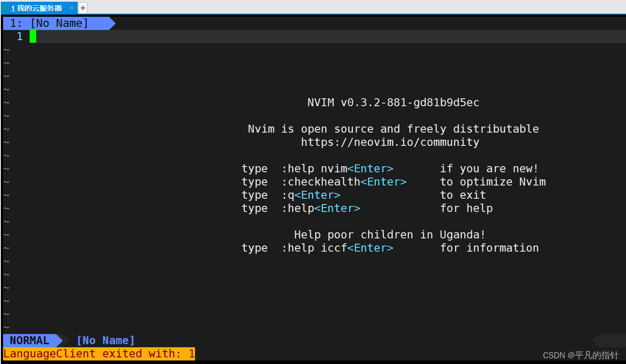The height and width of the screenshot is (364, 626).
Task: Click the https://neovim.io/community URL
Action: tap(390, 142)
